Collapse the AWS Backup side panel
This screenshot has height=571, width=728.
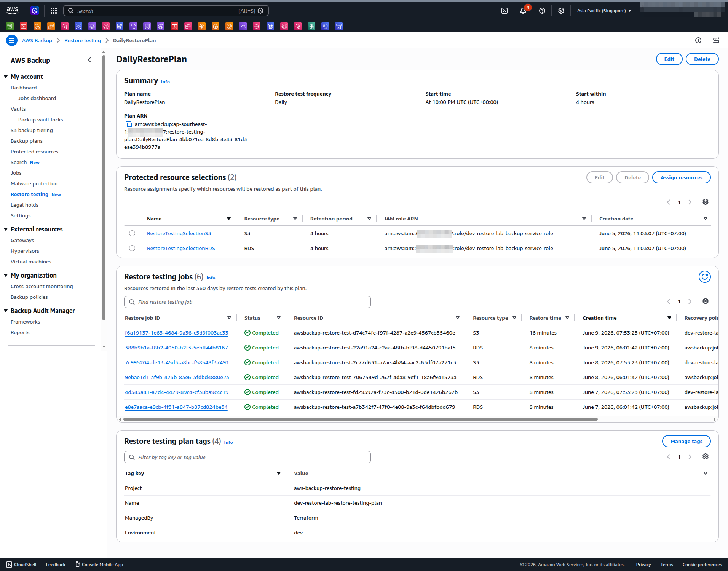pyautogui.click(x=89, y=60)
